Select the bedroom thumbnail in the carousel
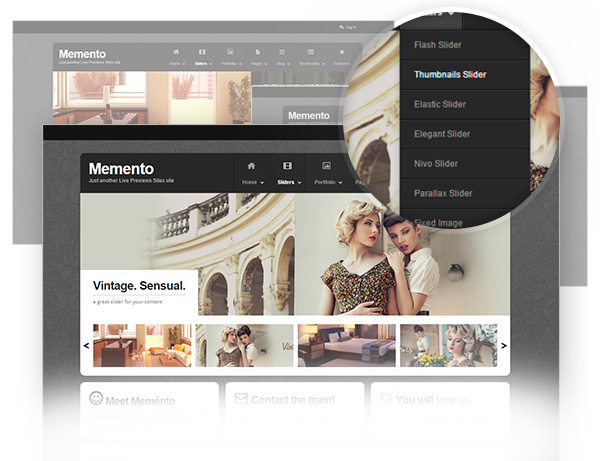This screenshot has height=461, width=600. tap(347, 345)
